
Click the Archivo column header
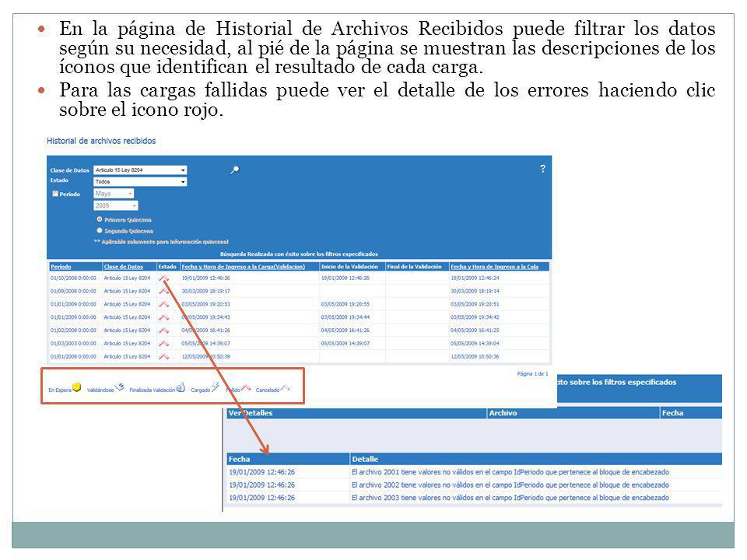[503, 413]
